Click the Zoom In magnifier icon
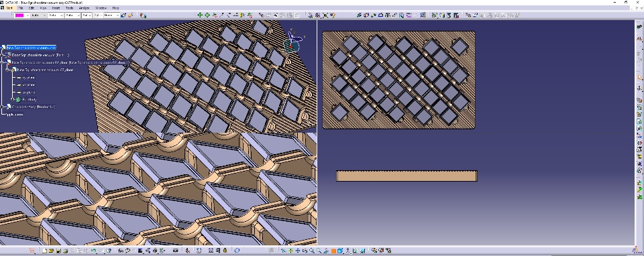Viewport: 644px width, 256px height. [x=312, y=250]
